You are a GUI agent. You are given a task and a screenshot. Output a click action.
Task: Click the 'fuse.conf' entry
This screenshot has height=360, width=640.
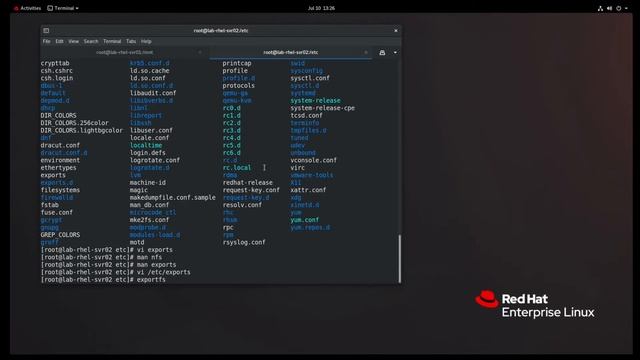[x=57, y=213]
